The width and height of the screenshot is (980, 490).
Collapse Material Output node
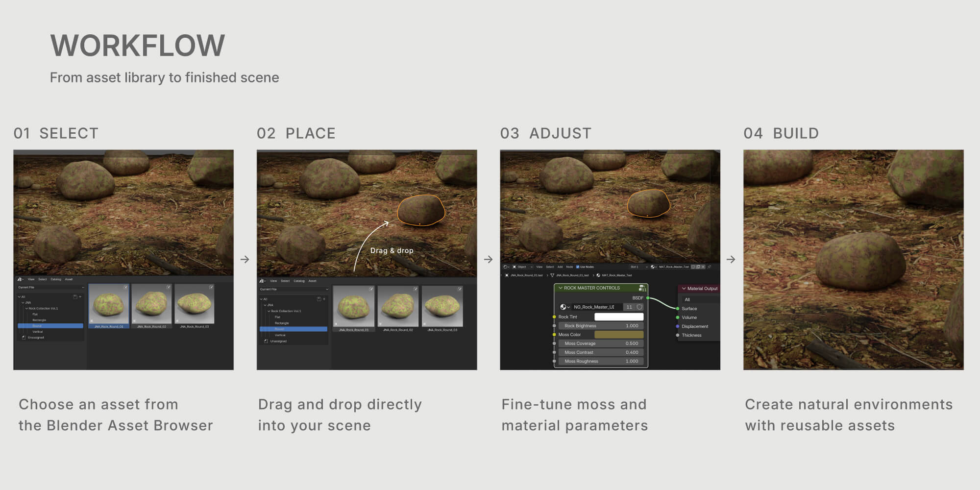684,289
